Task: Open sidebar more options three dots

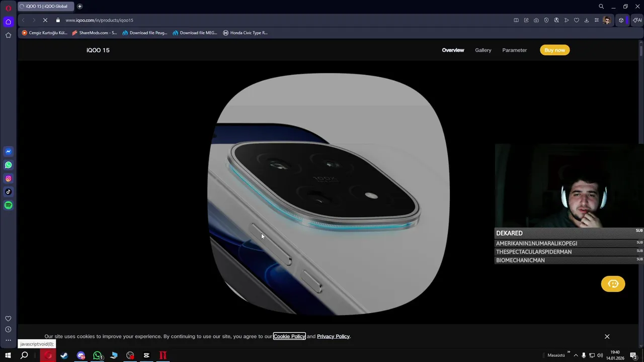Action: pos(8,340)
